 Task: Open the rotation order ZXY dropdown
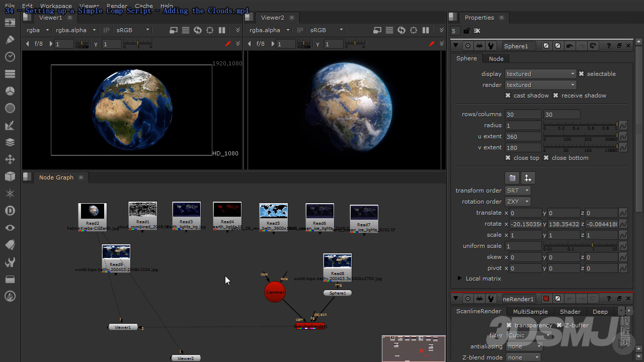(x=518, y=202)
